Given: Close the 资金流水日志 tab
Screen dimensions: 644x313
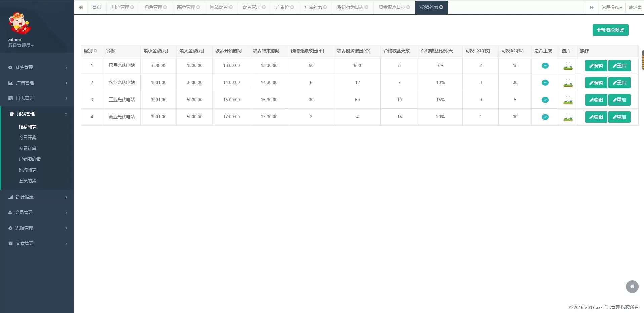Looking at the screenshot, I should tap(408, 7).
